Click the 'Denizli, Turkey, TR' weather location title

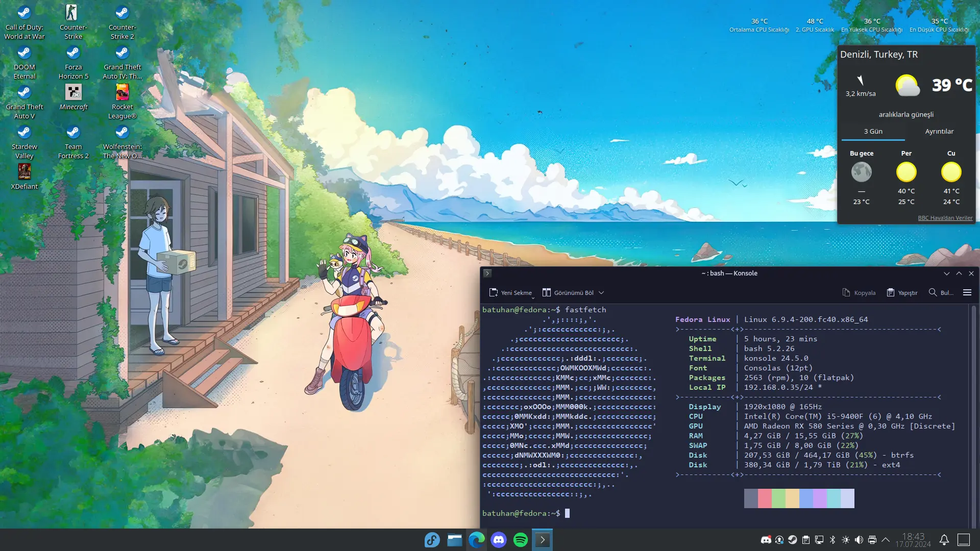coord(879,55)
